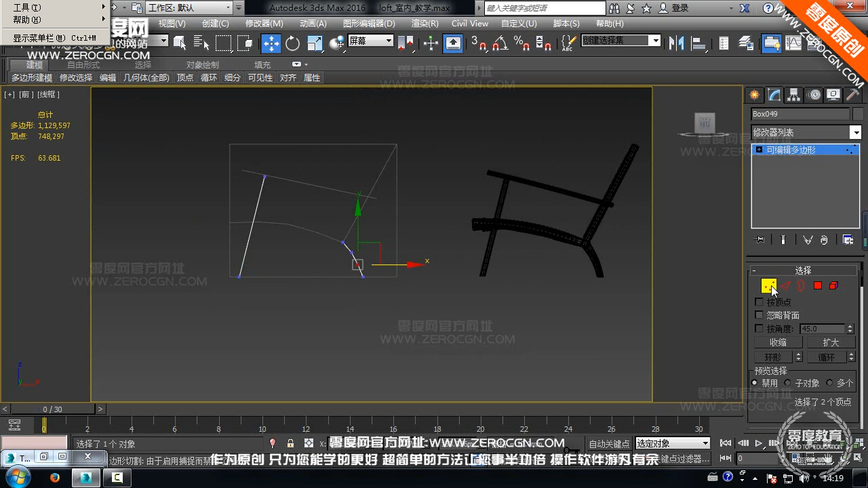Viewport: 868px width, 488px height.
Task: Switch to the 自由形式 ribbon tab
Action: (83, 65)
